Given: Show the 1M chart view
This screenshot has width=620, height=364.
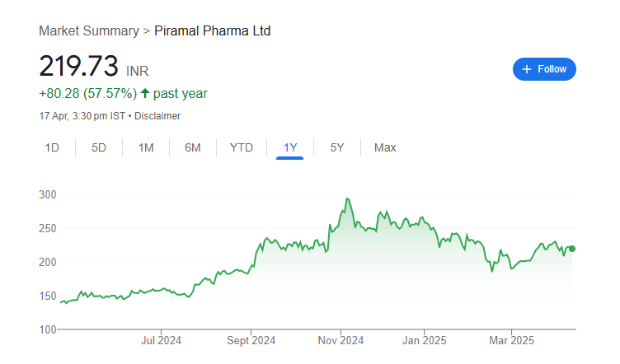Looking at the screenshot, I should pos(146,147).
